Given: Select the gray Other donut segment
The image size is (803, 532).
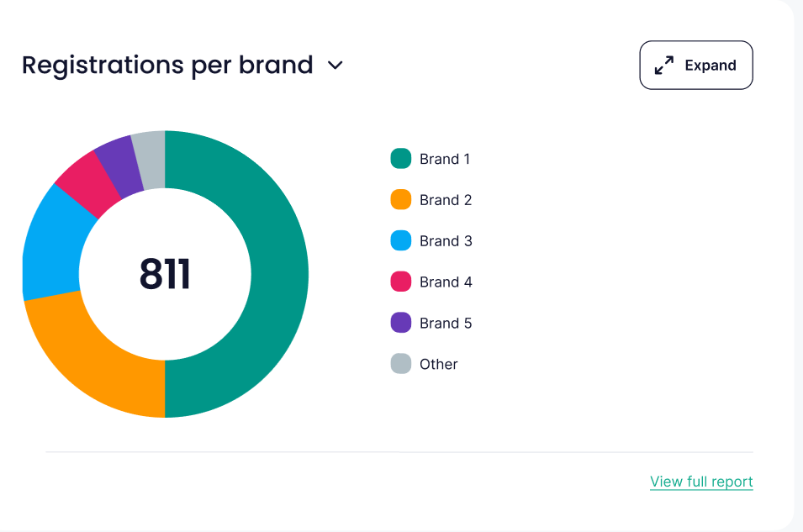Looking at the screenshot, I should [150, 150].
